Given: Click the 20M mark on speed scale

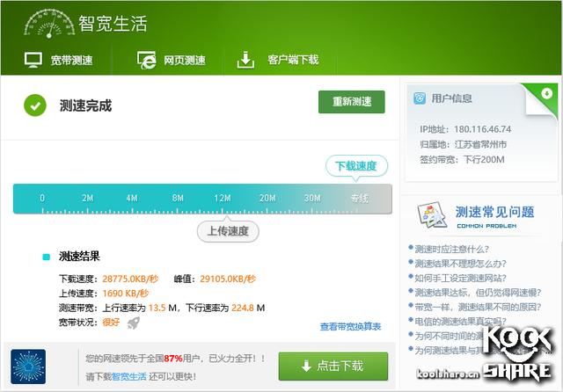Looking at the screenshot, I should pyautogui.click(x=267, y=199).
